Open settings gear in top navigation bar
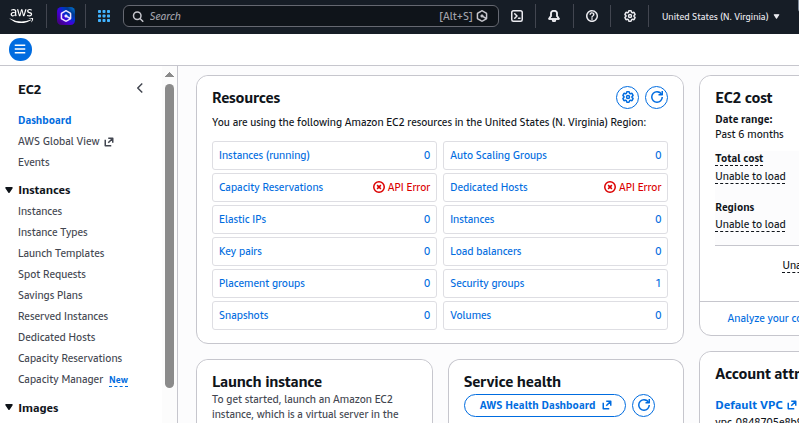This screenshot has width=799, height=423. [630, 16]
